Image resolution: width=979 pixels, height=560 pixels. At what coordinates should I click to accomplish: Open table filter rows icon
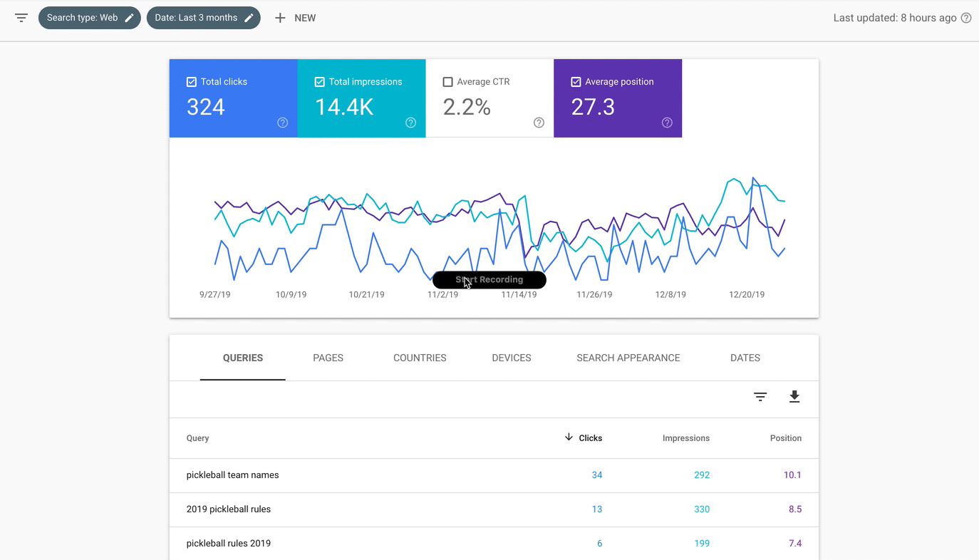(x=760, y=397)
